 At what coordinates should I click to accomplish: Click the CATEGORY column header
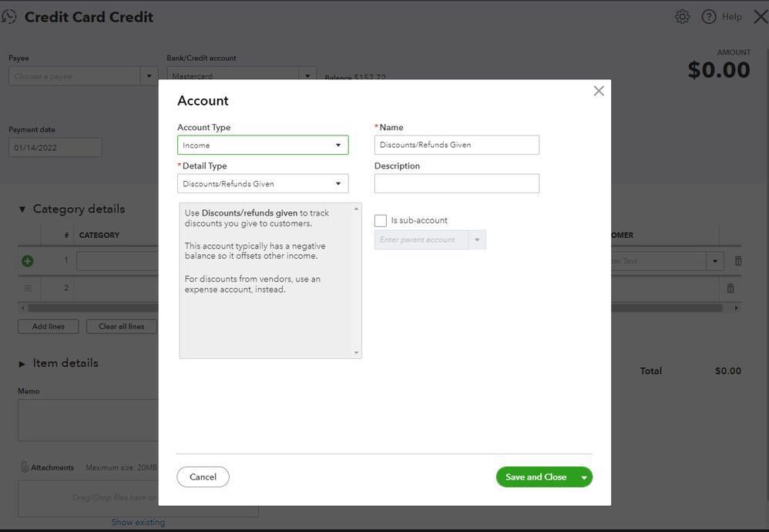(99, 235)
